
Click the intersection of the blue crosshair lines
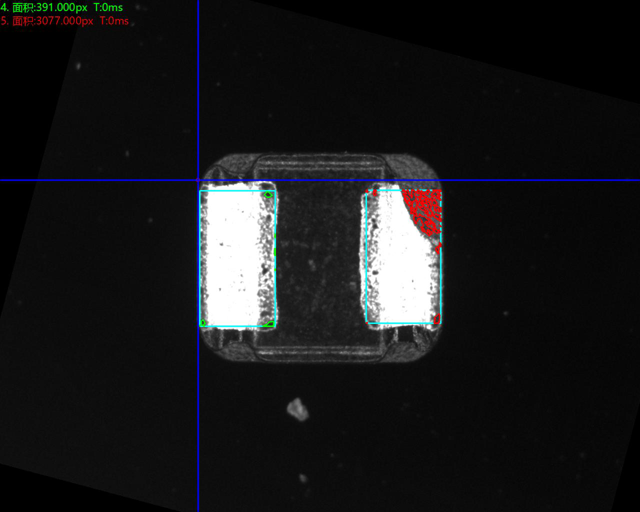(198, 180)
